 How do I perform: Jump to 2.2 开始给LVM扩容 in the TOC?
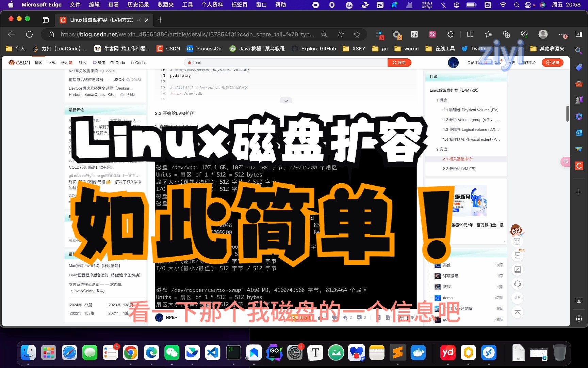(459, 169)
